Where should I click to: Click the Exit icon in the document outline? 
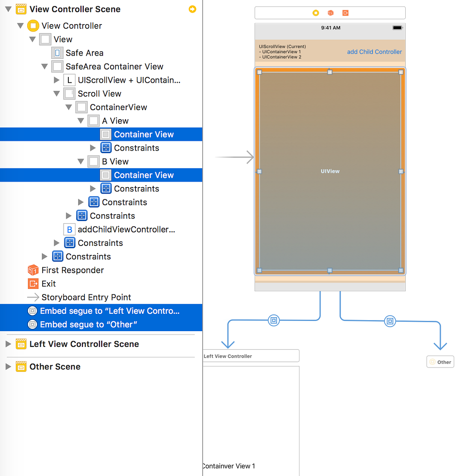(33, 283)
